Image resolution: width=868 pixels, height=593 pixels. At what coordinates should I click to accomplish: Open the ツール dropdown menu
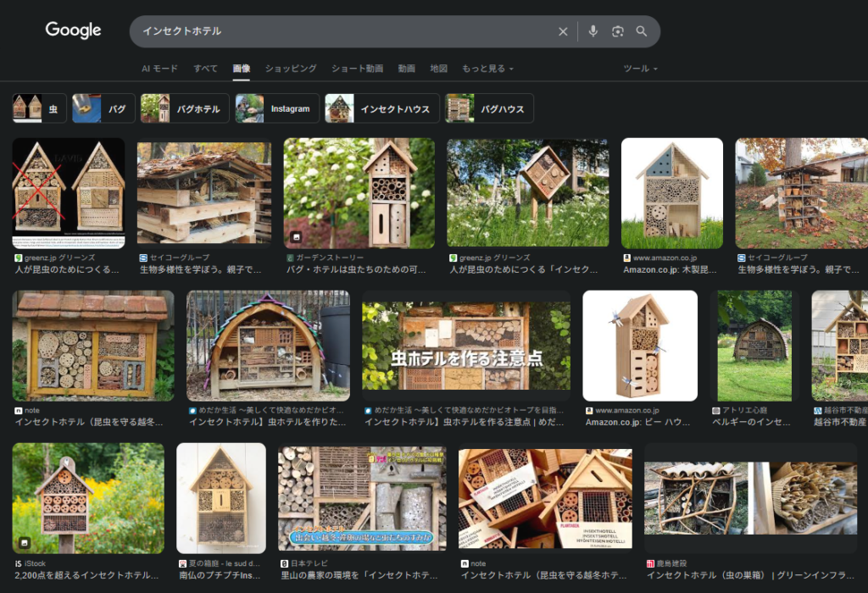coord(640,69)
